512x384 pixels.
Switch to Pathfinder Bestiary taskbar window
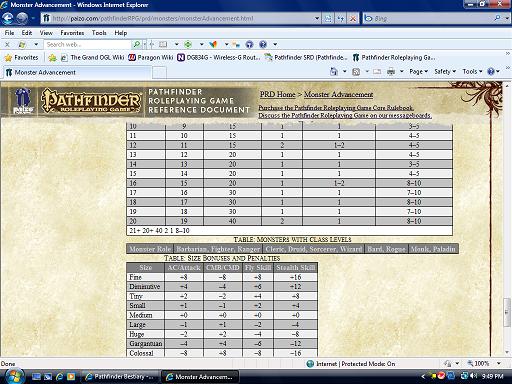point(121,377)
